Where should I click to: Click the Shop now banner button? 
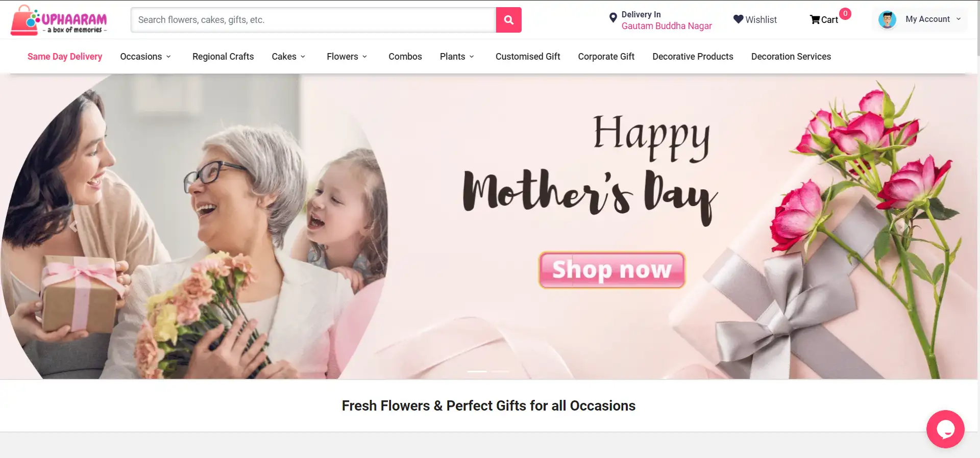[x=612, y=270]
